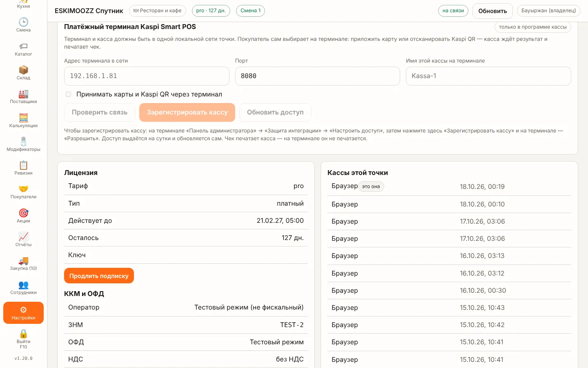
Task: Select the Смена 1 badge in header
Action: tap(250, 11)
